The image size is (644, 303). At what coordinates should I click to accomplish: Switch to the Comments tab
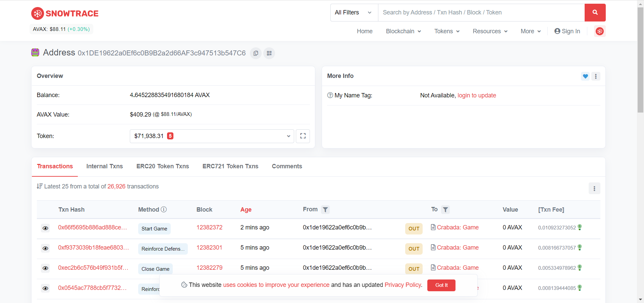[x=287, y=166]
